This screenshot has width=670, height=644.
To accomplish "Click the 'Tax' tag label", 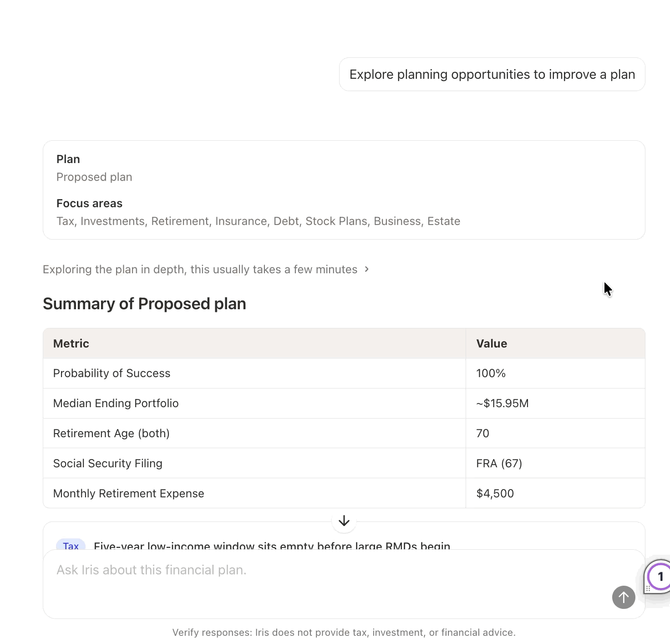I will pos(71,546).
